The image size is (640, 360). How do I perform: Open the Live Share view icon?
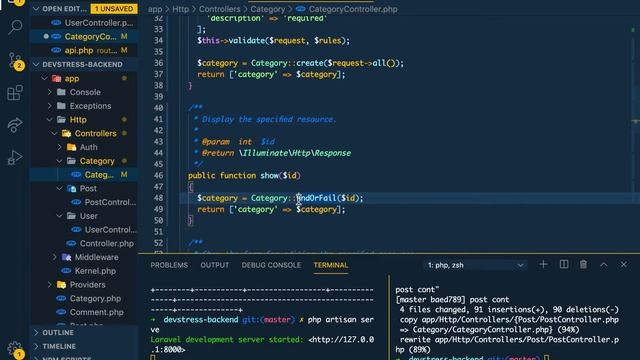[15, 124]
